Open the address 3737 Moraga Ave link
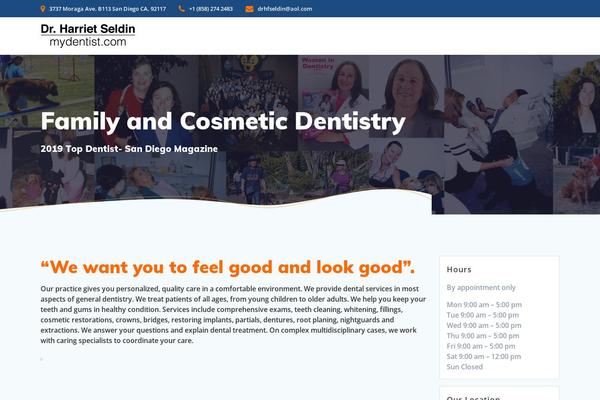 pos(108,9)
